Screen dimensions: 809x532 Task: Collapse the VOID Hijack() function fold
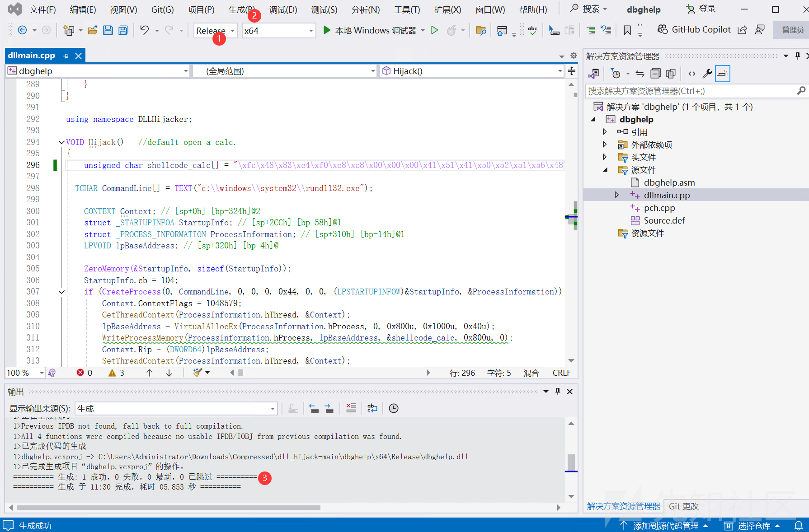[61, 142]
